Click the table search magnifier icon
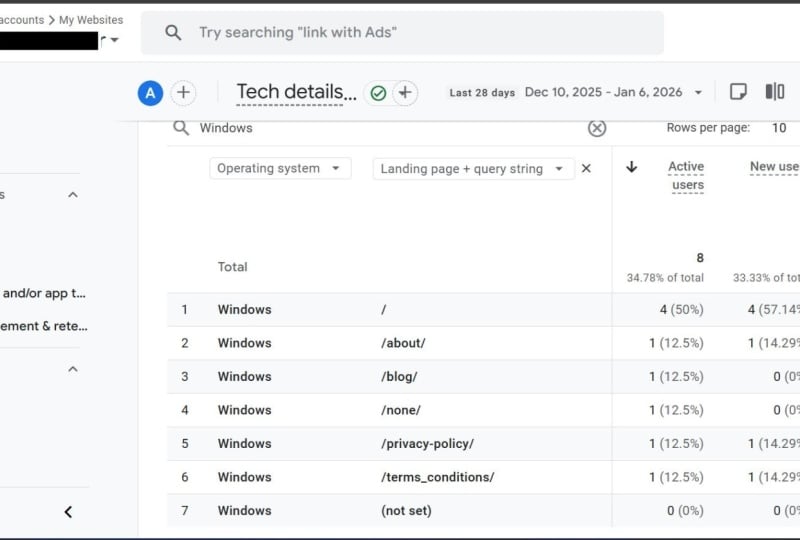 [181, 128]
